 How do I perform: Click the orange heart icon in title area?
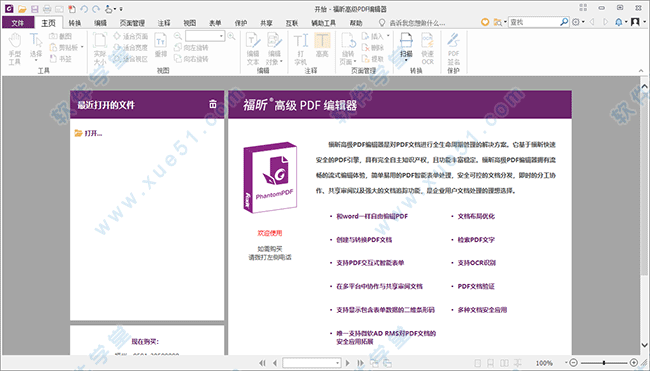point(485,22)
